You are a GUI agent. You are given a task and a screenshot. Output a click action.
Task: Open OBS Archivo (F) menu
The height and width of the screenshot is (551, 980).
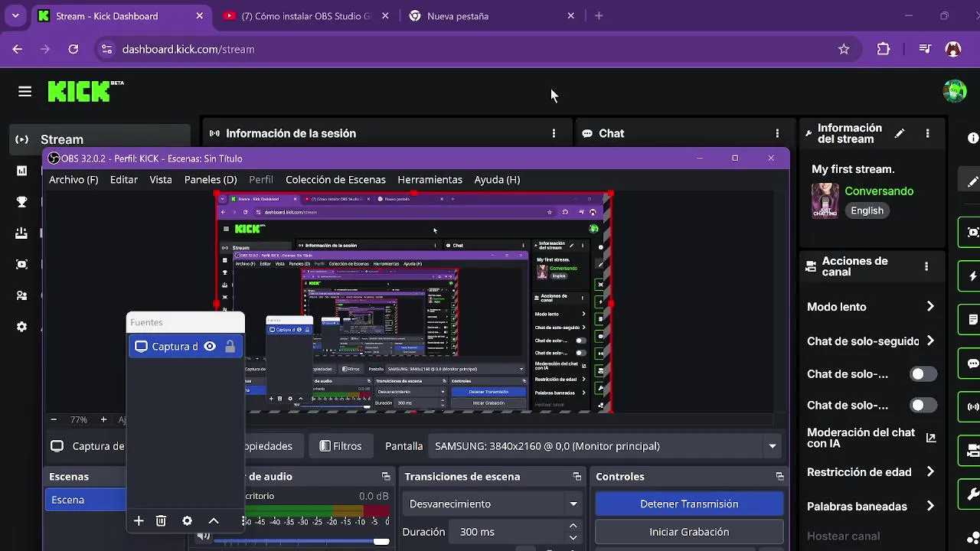tap(73, 180)
